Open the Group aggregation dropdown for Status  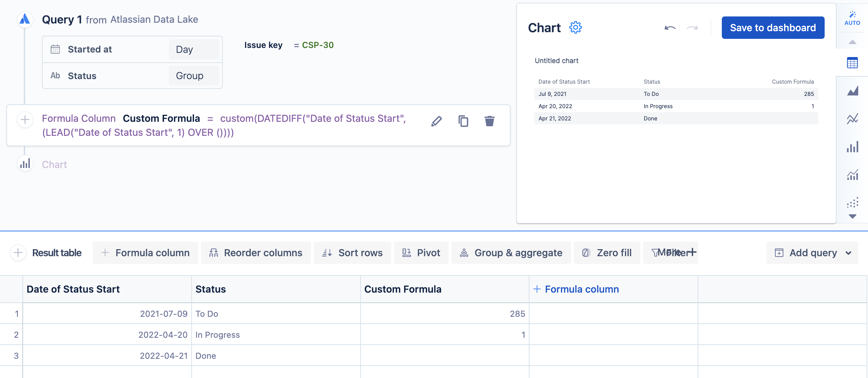194,76
